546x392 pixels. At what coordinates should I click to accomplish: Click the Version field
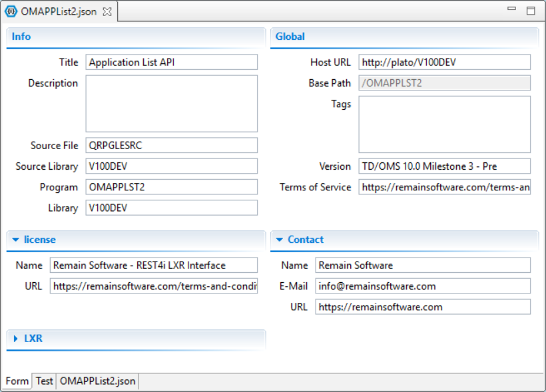pyautogui.click(x=444, y=166)
